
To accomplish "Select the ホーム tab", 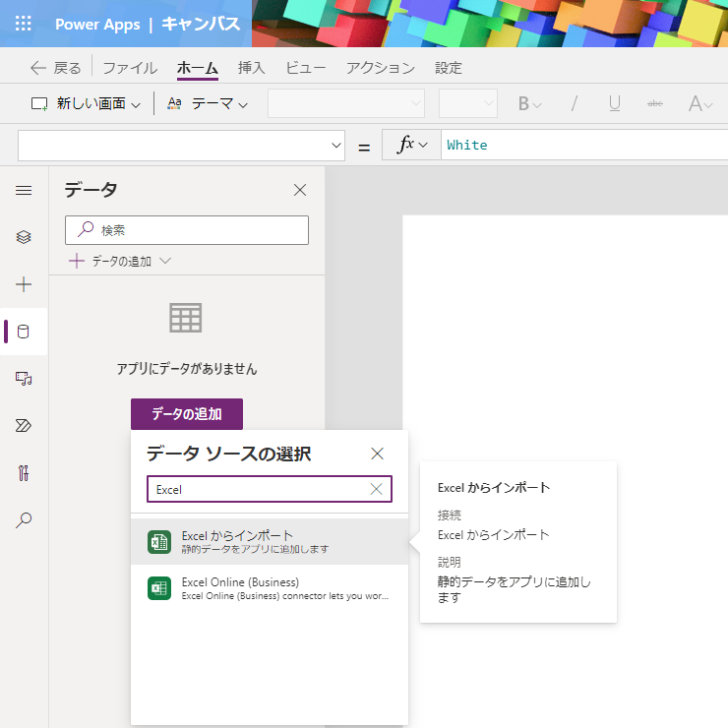I will click(x=198, y=68).
